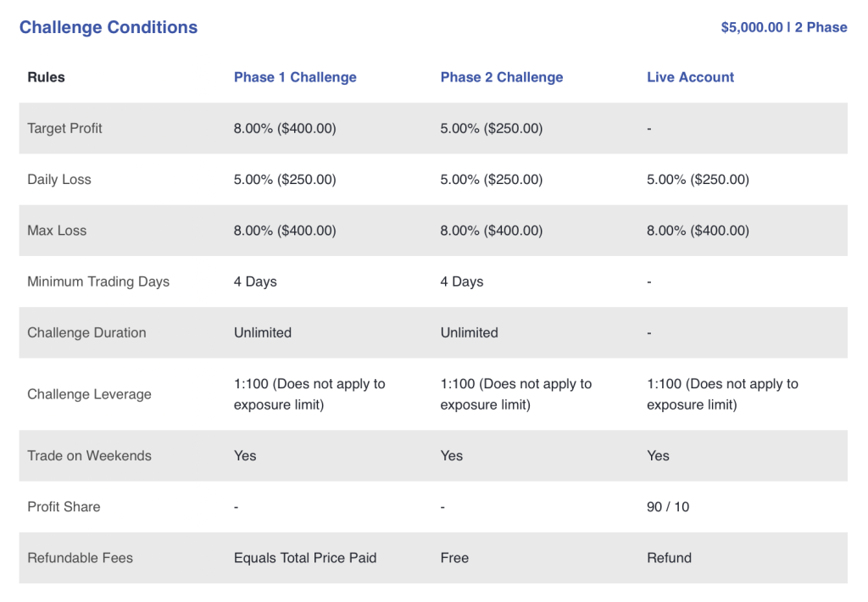The width and height of the screenshot is (868, 602).
Task: Click the Rules column header
Action: coord(46,77)
